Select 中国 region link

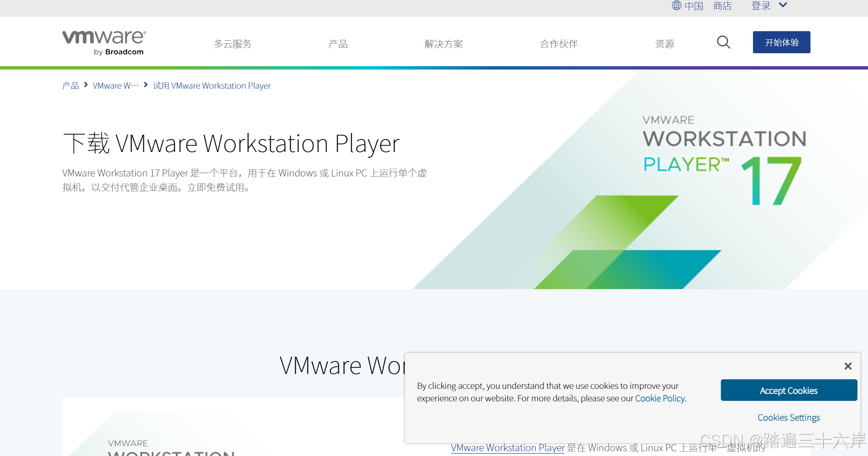pyautogui.click(x=694, y=6)
